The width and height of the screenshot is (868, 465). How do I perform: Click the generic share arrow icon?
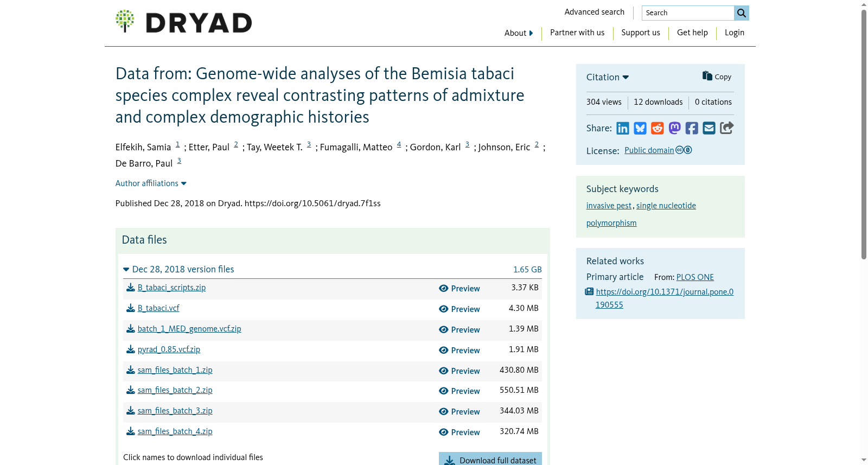(x=727, y=128)
